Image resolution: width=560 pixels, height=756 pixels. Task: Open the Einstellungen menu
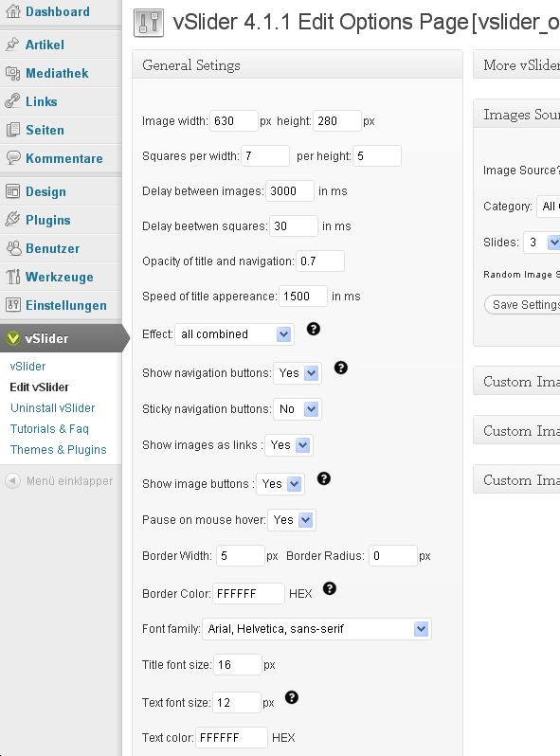pos(61,305)
